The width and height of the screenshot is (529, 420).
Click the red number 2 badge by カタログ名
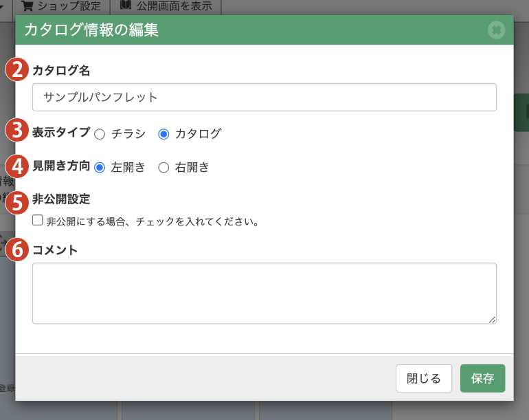[17, 70]
